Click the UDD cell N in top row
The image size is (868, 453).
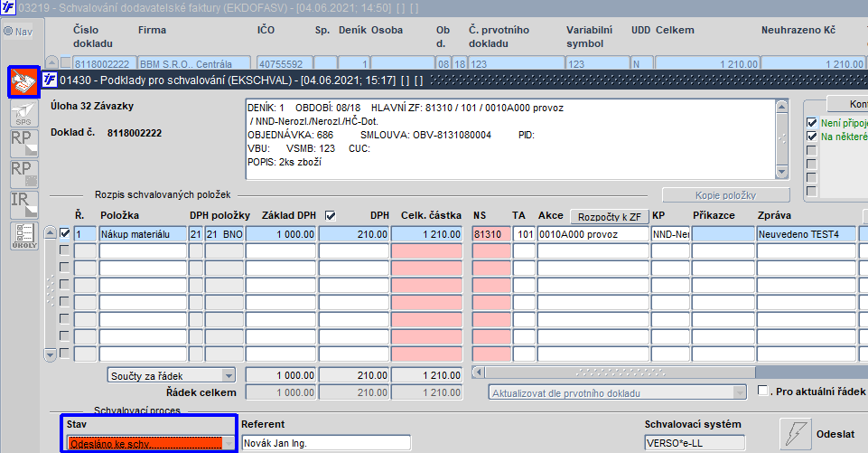click(x=641, y=63)
